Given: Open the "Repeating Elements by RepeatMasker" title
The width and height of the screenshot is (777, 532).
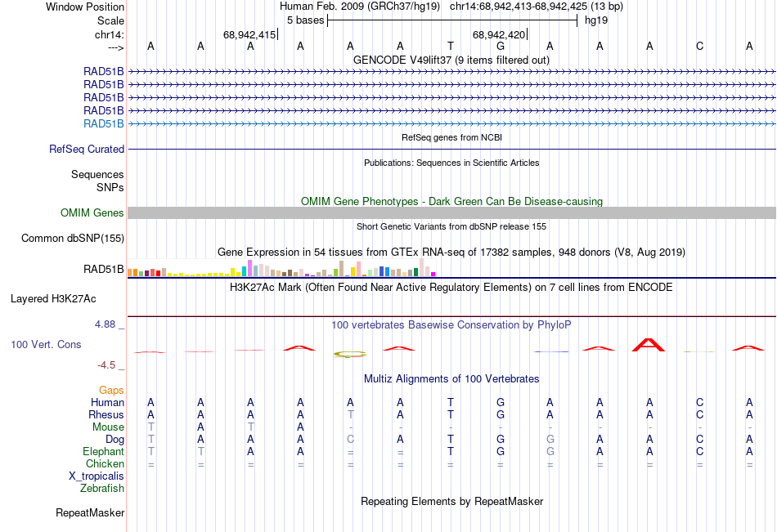Looking at the screenshot, I should 452,501.
